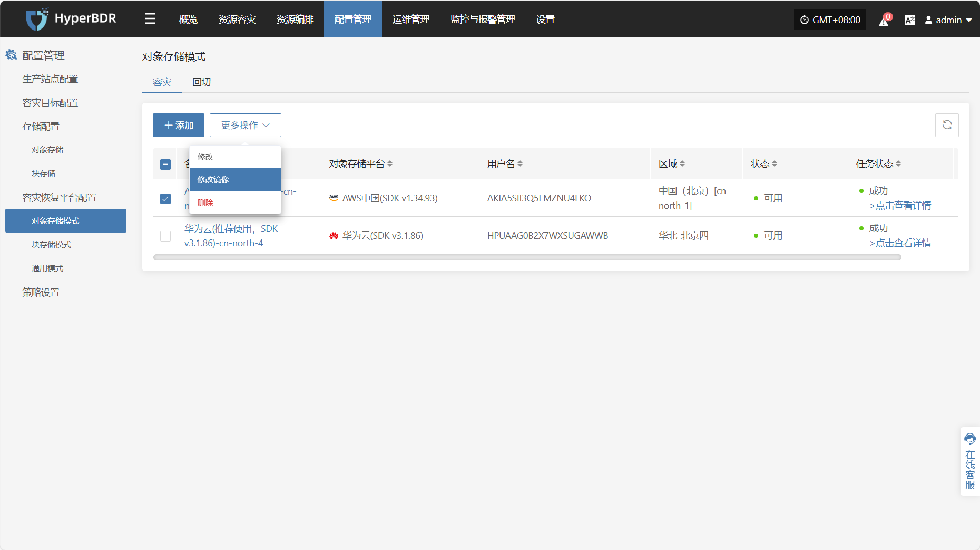
Task: Click the 添加 button
Action: [x=179, y=125]
